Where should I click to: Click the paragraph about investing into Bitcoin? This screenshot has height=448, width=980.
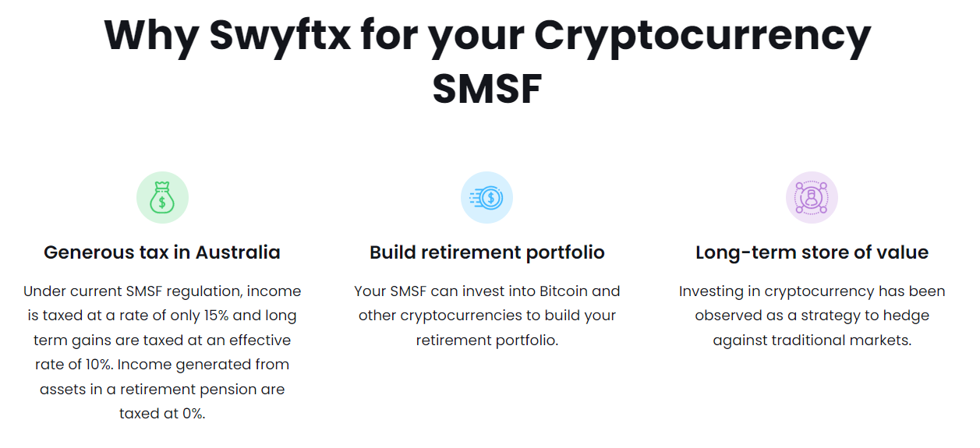tap(487, 316)
